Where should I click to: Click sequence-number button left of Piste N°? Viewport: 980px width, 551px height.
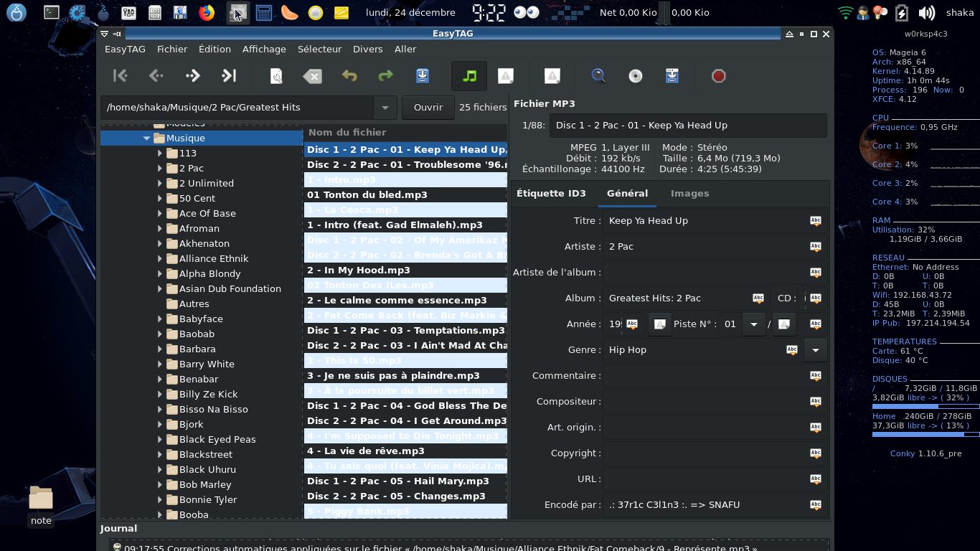click(659, 324)
